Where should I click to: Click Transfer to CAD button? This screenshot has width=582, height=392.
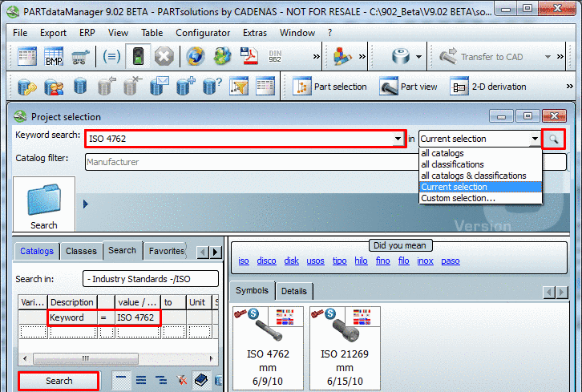(x=482, y=56)
